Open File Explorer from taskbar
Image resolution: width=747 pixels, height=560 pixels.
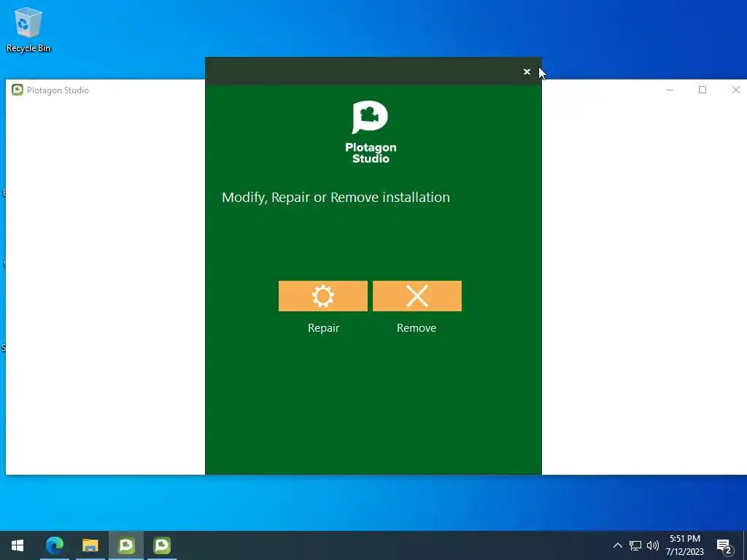coord(90,545)
